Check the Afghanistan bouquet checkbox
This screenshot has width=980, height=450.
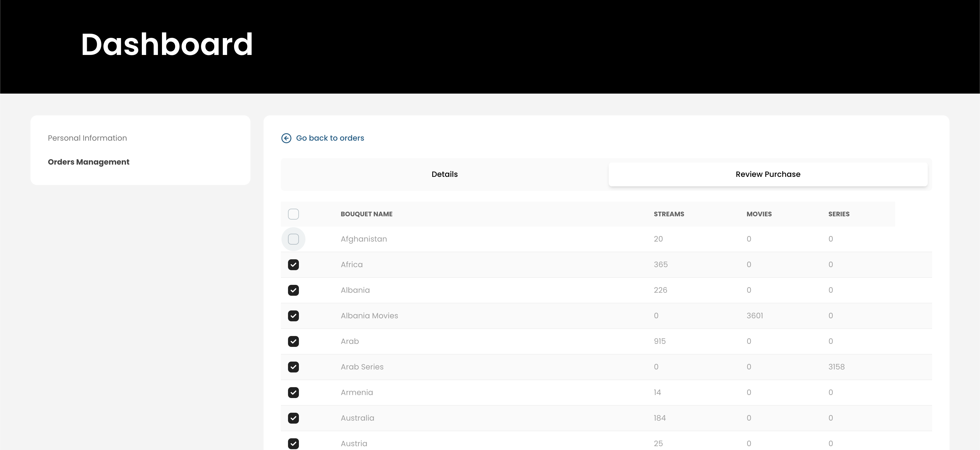[293, 239]
